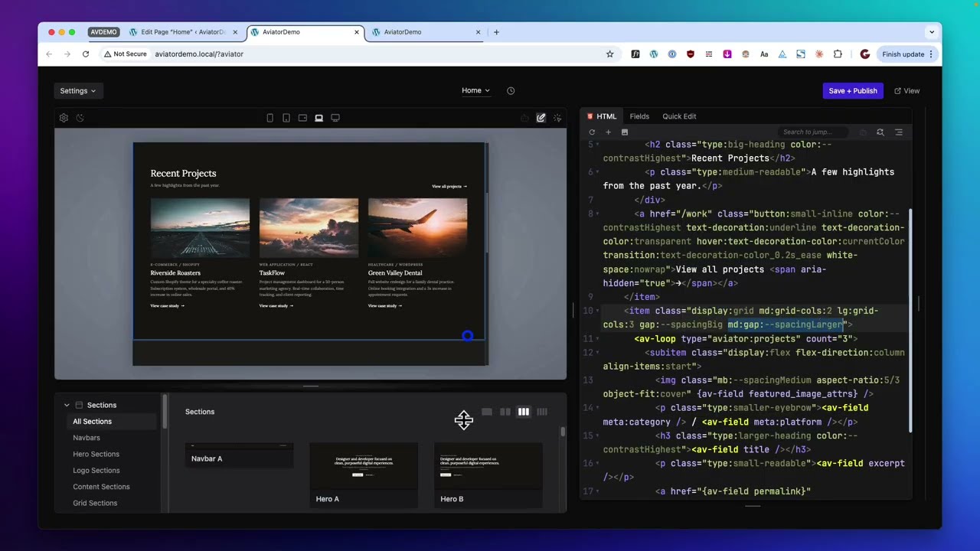The image size is (980, 551).
Task: Set section library to two-column layout
Action: (505, 412)
